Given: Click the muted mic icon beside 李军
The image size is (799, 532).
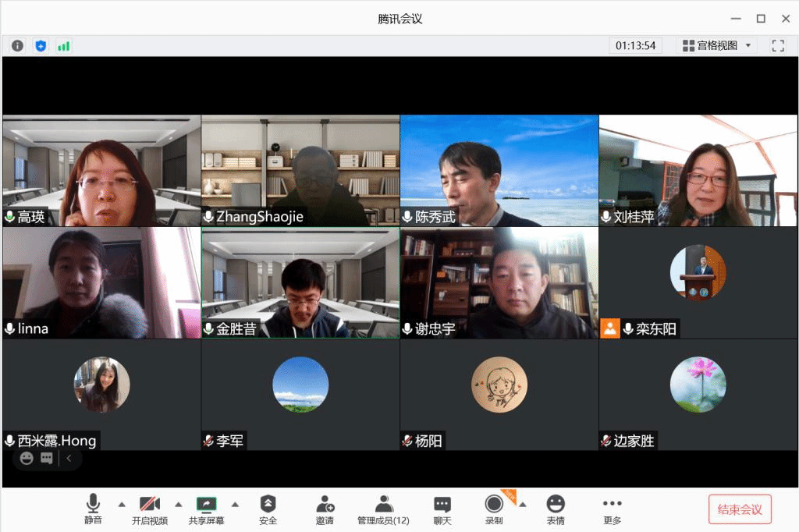Looking at the screenshot, I should click(x=208, y=441).
